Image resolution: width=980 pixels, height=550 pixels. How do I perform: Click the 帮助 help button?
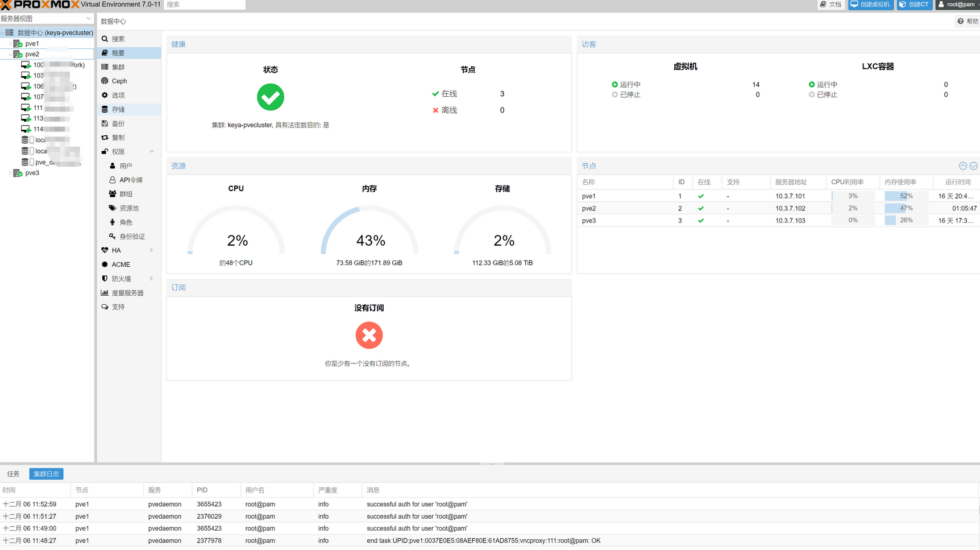(x=967, y=22)
